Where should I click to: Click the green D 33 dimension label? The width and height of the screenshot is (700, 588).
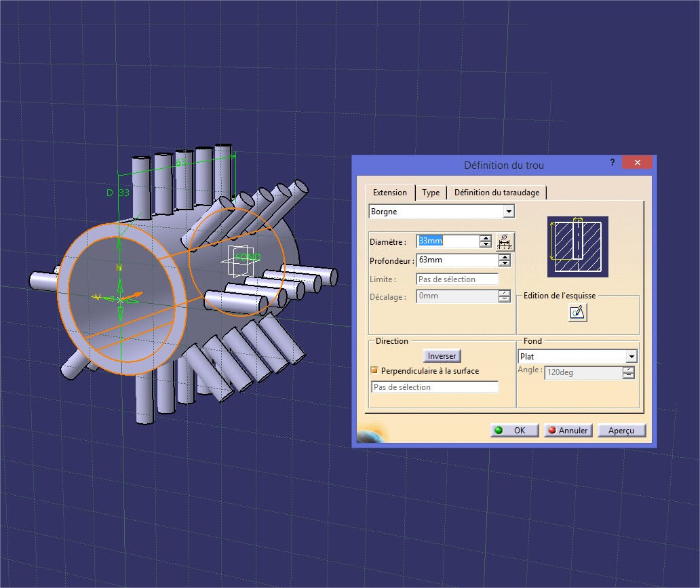point(118,193)
